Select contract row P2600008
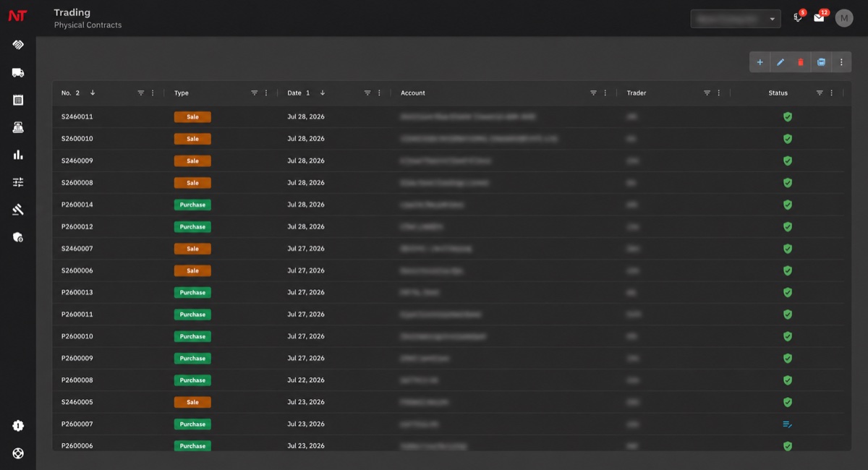Screen dimensions: 868x470 [448, 380]
